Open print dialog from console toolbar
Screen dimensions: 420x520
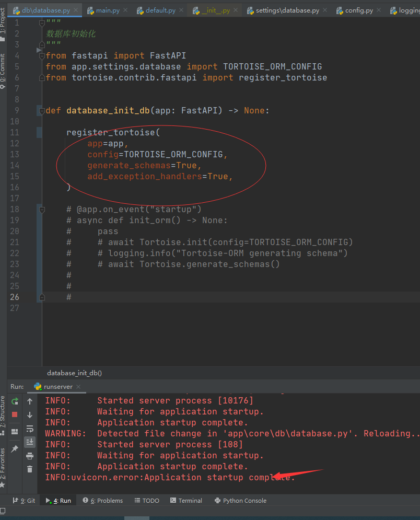30,457
